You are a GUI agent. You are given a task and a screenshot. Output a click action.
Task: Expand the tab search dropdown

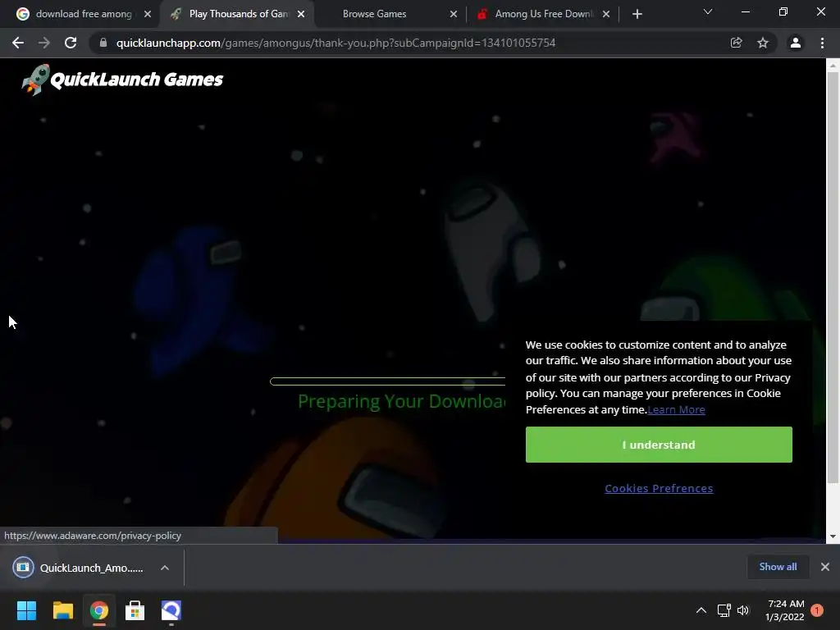[x=708, y=11]
